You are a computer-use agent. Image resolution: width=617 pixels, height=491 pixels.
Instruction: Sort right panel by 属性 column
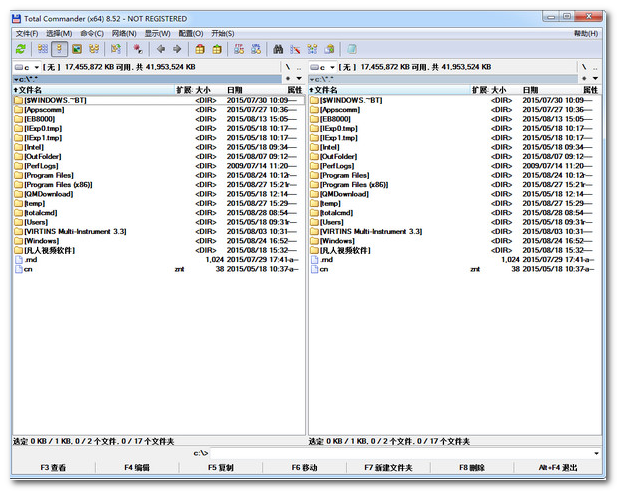[590, 90]
